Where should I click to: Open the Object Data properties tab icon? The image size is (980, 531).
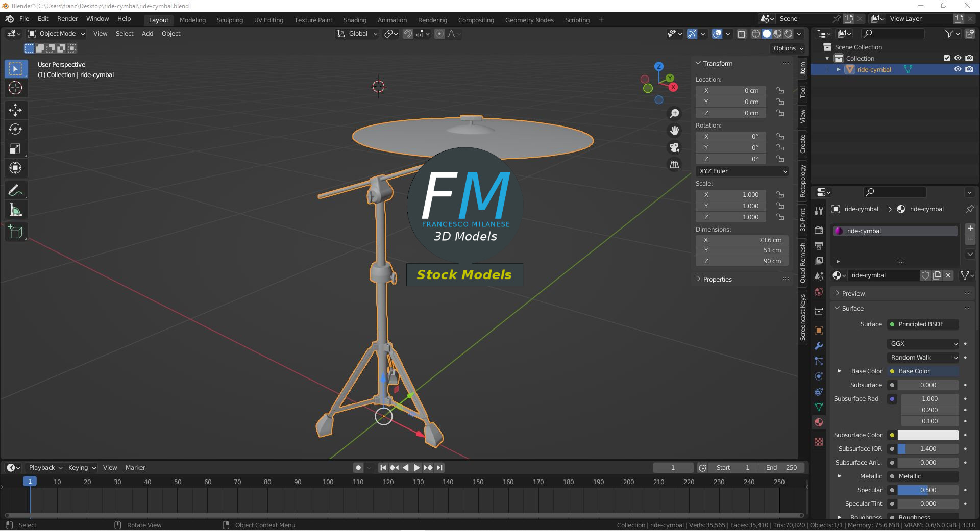819,407
